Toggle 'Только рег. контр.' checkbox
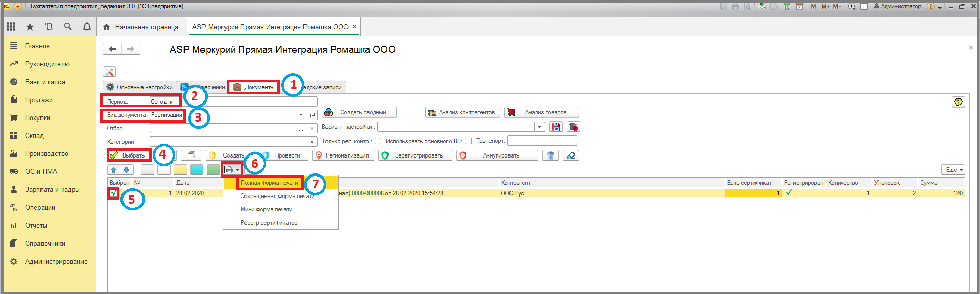Image resolution: width=980 pixels, height=294 pixels. (x=378, y=141)
